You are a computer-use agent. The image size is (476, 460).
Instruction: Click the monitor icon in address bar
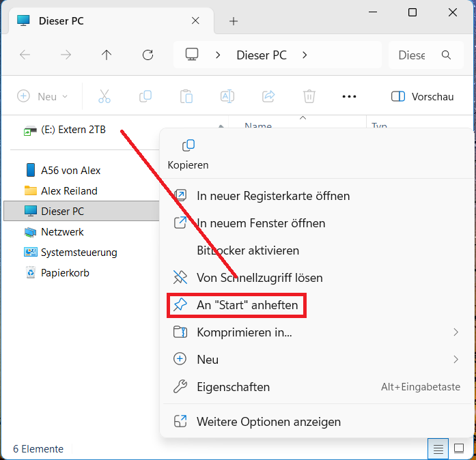[x=192, y=55]
